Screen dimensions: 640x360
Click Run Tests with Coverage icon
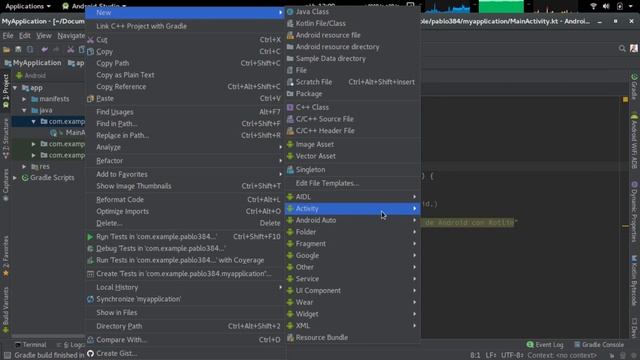[x=90, y=261]
